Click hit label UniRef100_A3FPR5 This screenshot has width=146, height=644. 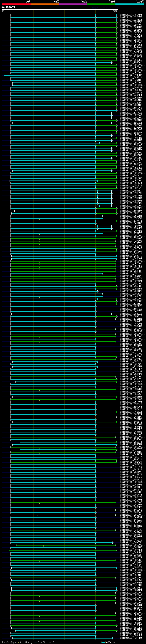click(131, 638)
